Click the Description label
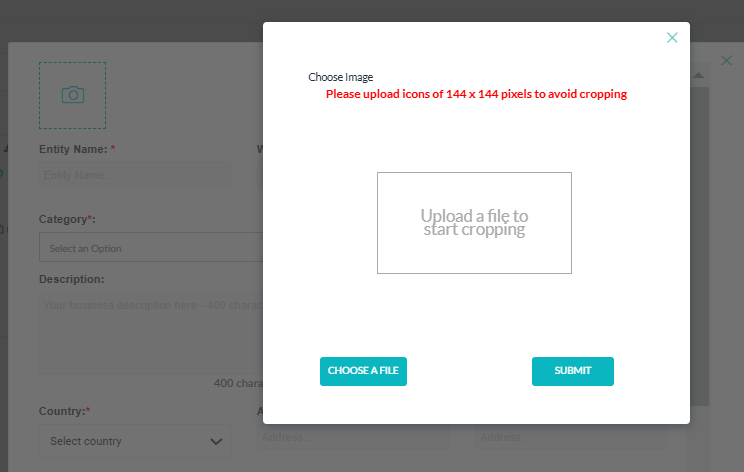The image size is (744, 472). [72, 279]
